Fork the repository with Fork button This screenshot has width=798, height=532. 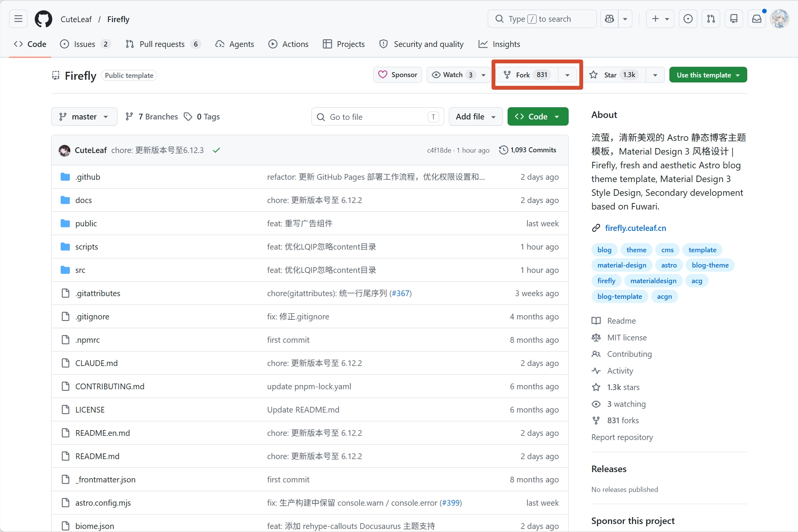coord(527,75)
